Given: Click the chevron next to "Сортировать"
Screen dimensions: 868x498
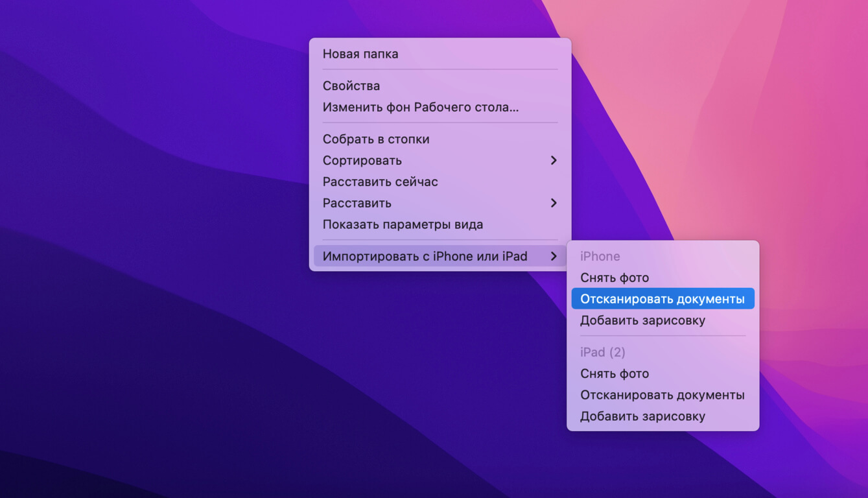Looking at the screenshot, I should pyautogui.click(x=554, y=160).
